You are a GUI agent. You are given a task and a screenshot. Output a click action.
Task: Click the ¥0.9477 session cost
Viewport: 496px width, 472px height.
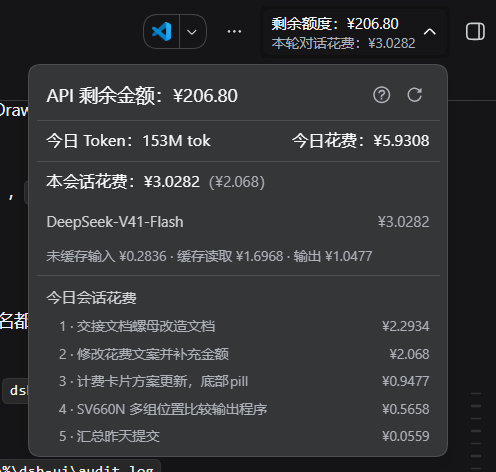[x=405, y=381]
